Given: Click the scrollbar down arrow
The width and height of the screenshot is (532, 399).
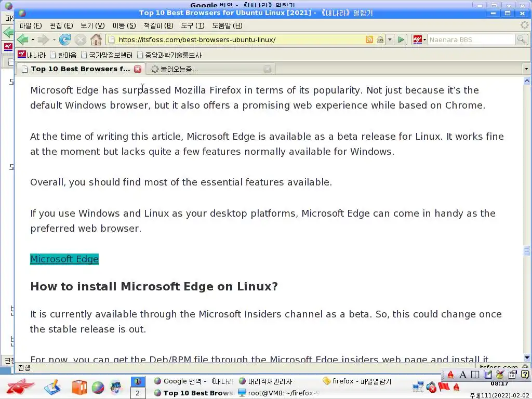Looking at the screenshot, I should coord(527,357).
